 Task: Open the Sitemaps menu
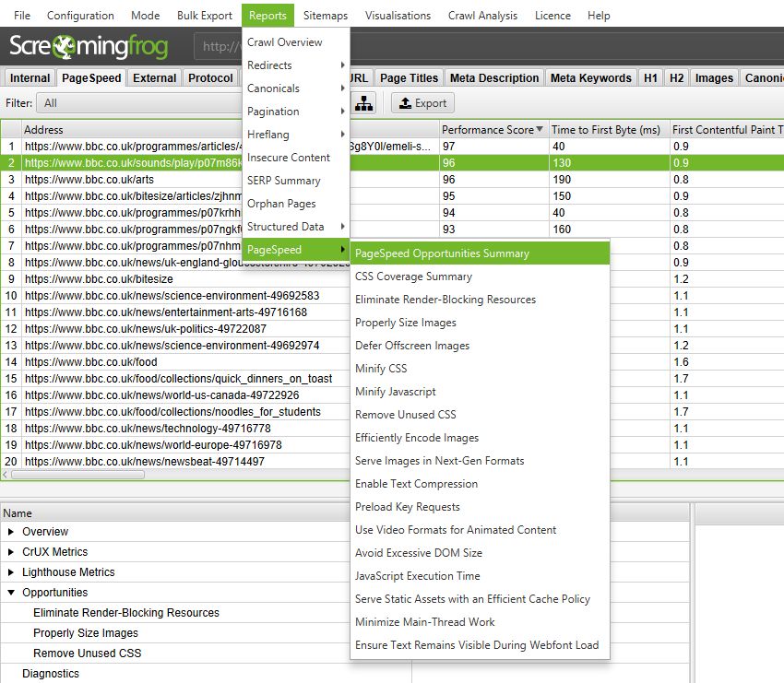click(325, 15)
